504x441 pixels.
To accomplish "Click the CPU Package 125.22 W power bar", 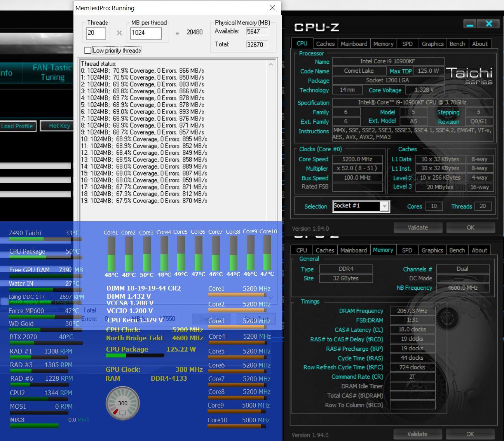I will [x=135, y=355].
